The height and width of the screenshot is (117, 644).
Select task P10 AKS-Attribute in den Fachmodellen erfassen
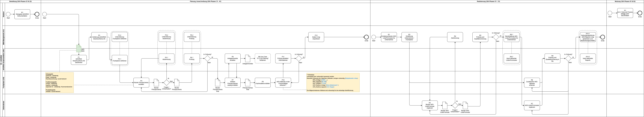[x=283, y=83]
